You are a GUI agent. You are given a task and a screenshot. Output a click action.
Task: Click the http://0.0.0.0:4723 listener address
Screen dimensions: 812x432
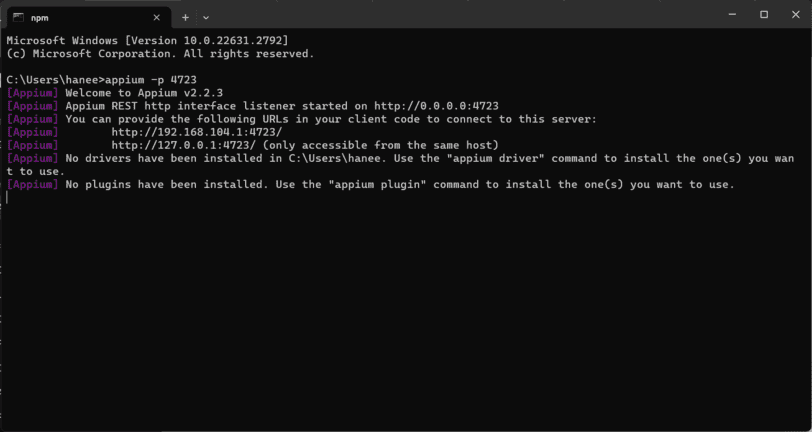click(x=437, y=106)
